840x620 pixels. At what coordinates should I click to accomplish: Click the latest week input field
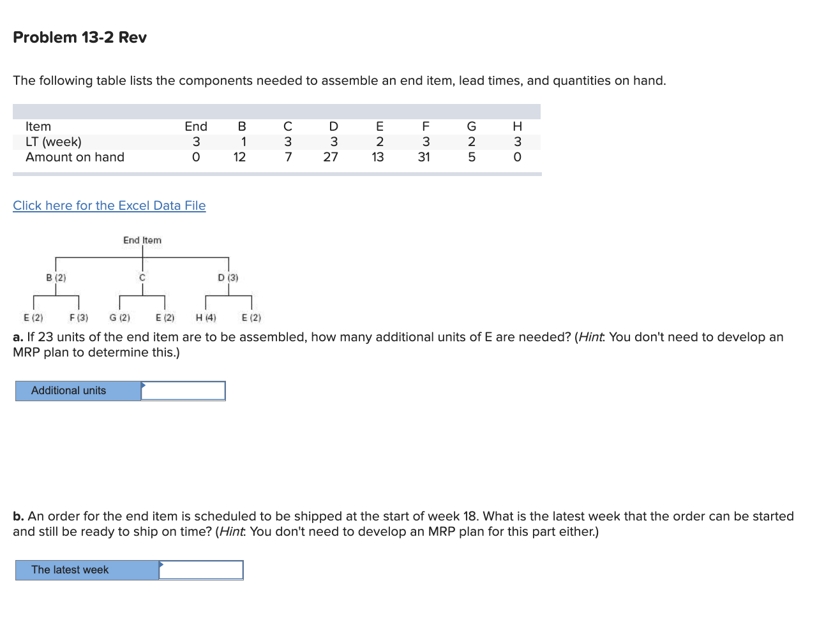[x=203, y=570]
